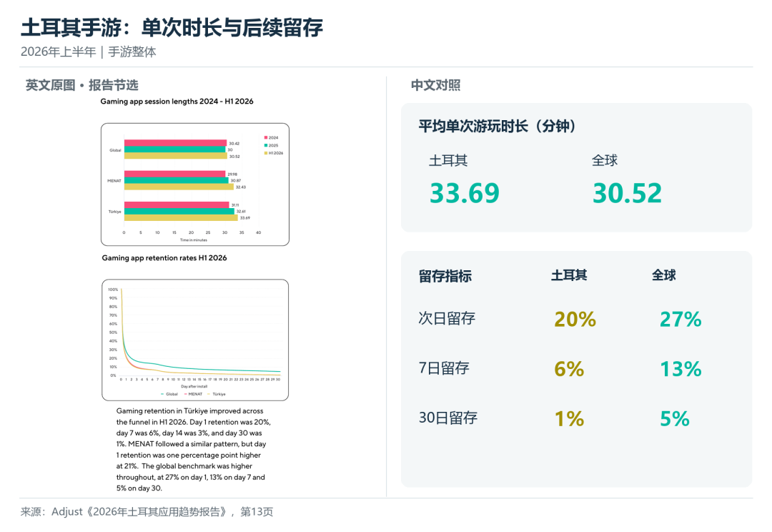Click the Global axis label in bar chart
Image resolution: width=772 pixels, height=532 pixels.
115,150
